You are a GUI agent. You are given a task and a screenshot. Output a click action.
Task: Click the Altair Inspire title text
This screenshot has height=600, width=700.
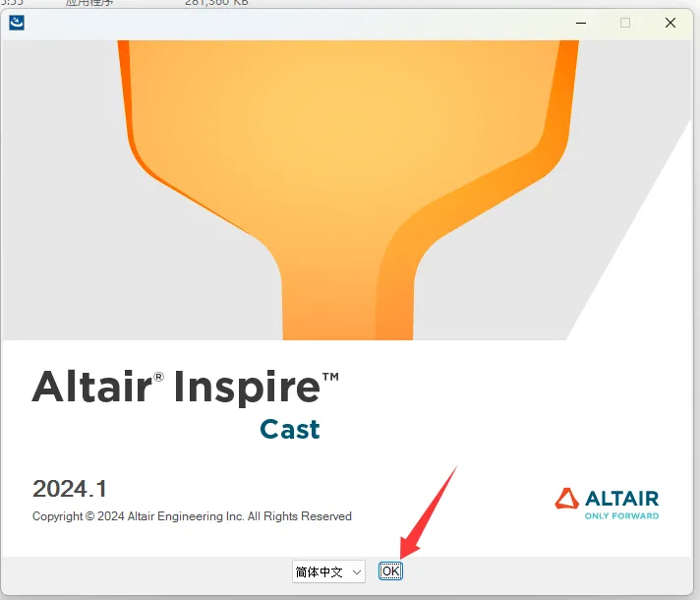185,387
